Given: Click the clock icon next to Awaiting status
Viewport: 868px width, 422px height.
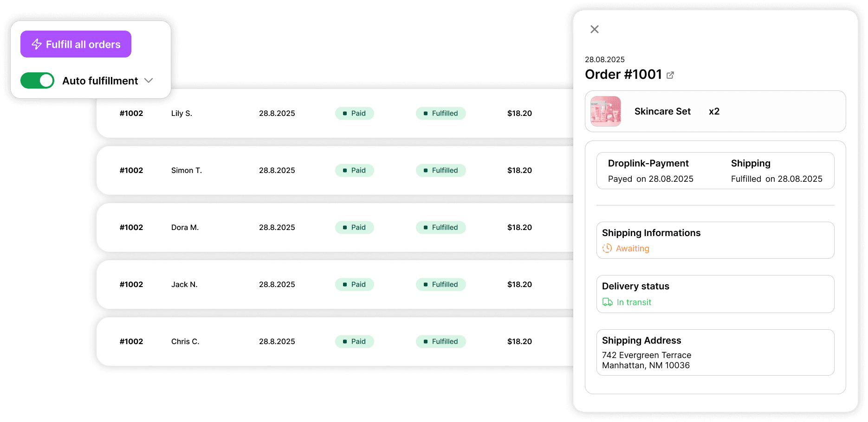Looking at the screenshot, I should point(607,248).
